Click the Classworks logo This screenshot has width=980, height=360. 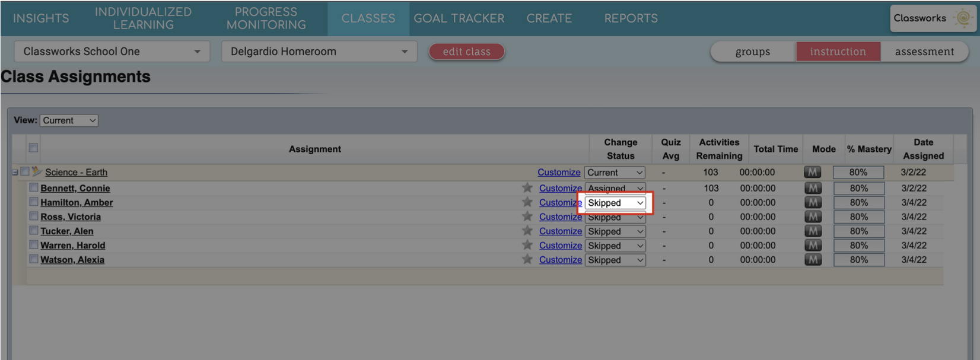932,18
